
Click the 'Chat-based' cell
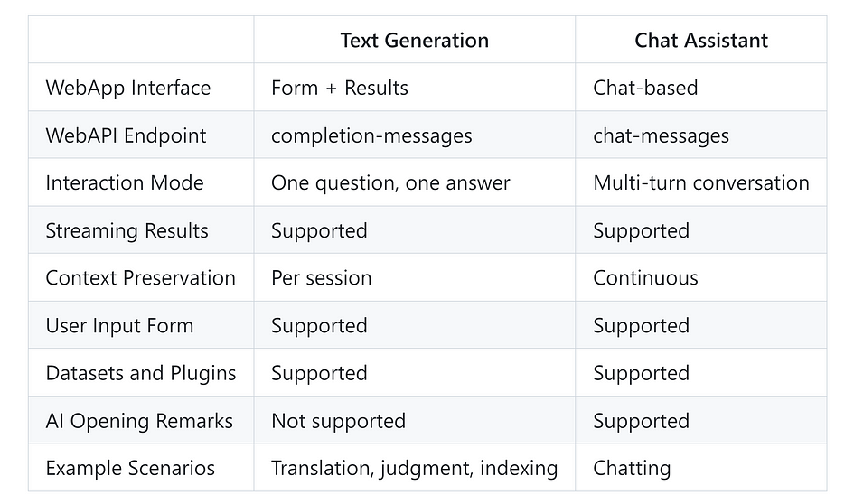point(645,88)
